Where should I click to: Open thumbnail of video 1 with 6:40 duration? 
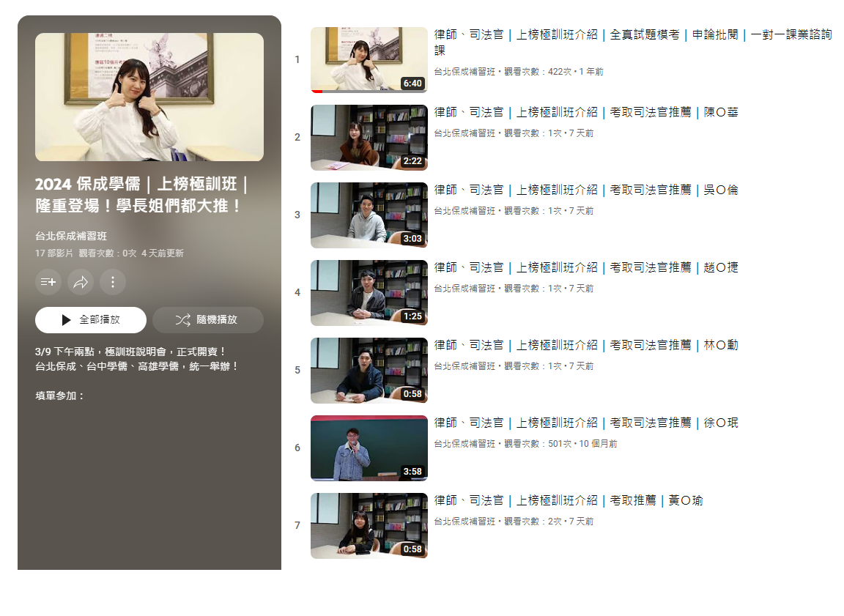click(x=369, y=60)
